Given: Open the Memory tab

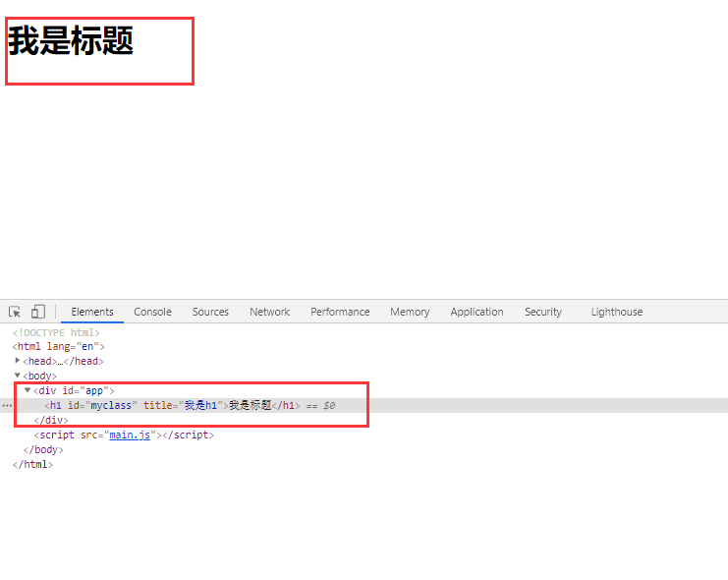Looking at the screenshot, I should pos(410,312).
